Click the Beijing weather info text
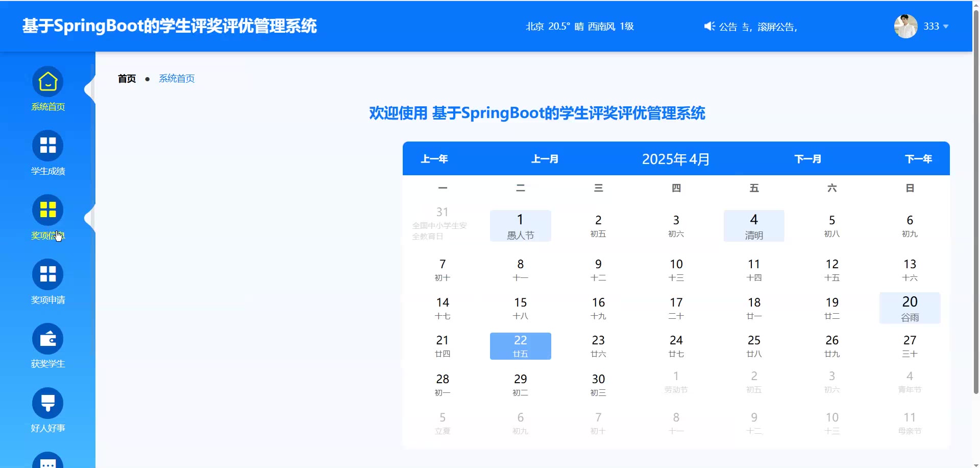Viewport: 980px width, 468px height. pyautogui.click(x=580, y=27)
